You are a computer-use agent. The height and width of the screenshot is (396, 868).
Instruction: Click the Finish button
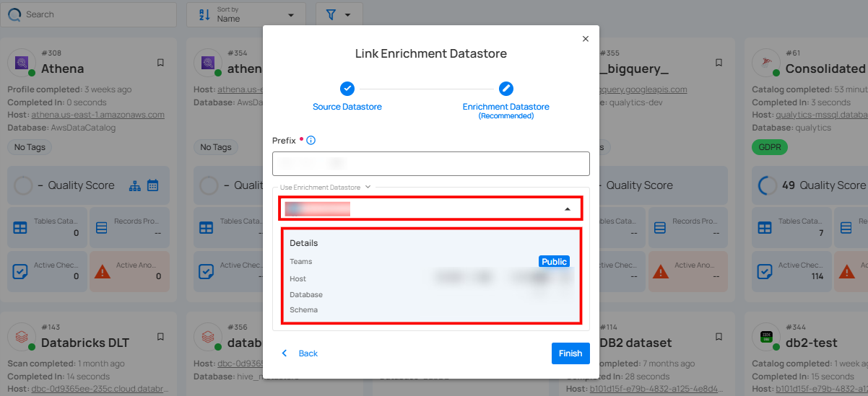[570, 353]
